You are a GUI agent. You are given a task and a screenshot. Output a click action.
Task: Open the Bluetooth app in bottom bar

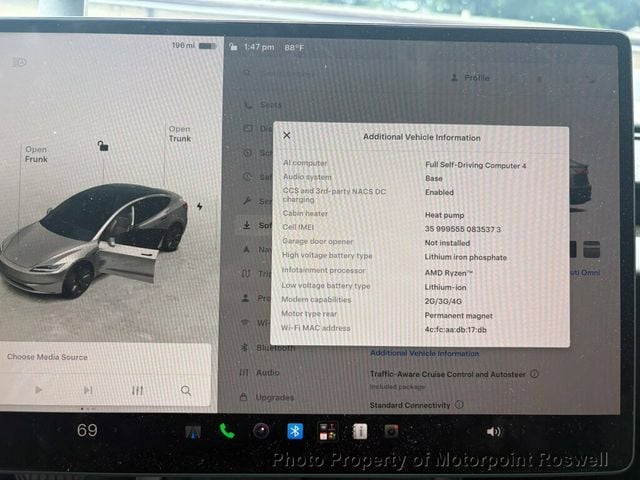(x=295, y=431)
